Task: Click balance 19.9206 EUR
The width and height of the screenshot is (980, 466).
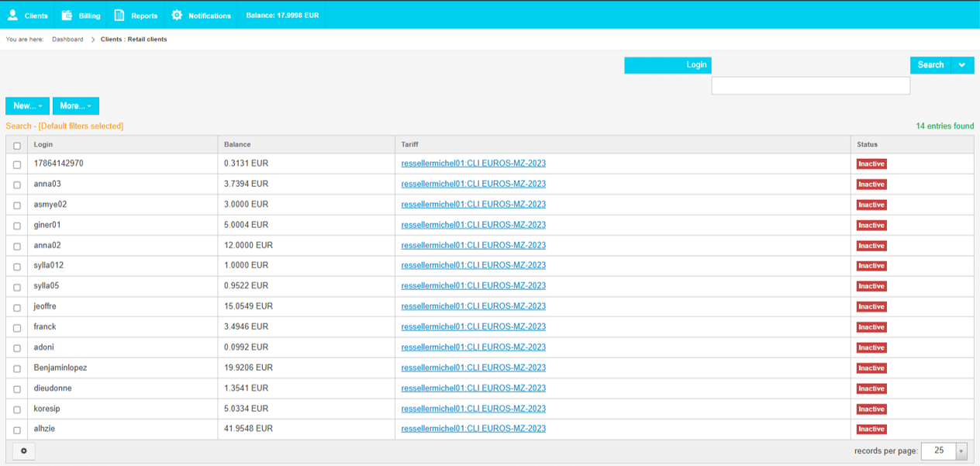Action: [248, 368]
